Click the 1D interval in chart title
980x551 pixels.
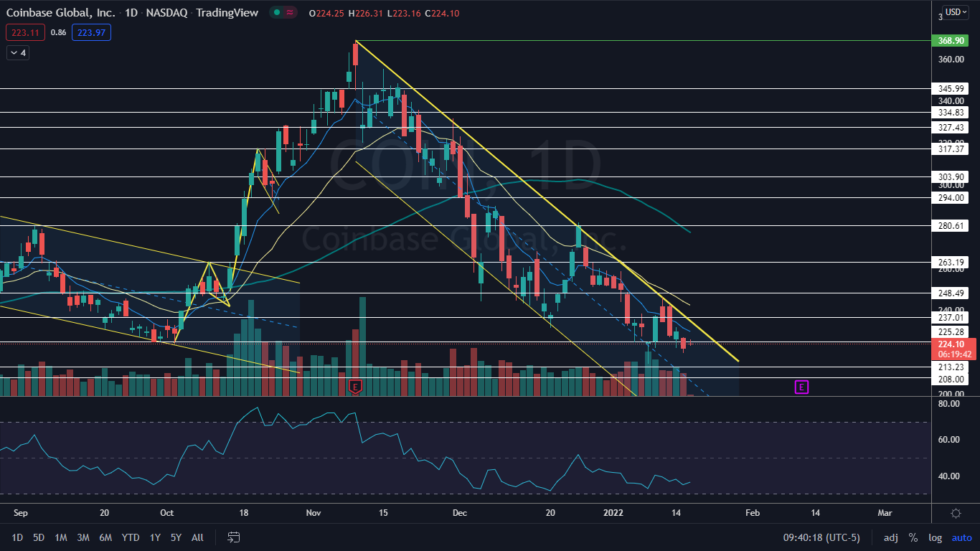click(130, 13)
